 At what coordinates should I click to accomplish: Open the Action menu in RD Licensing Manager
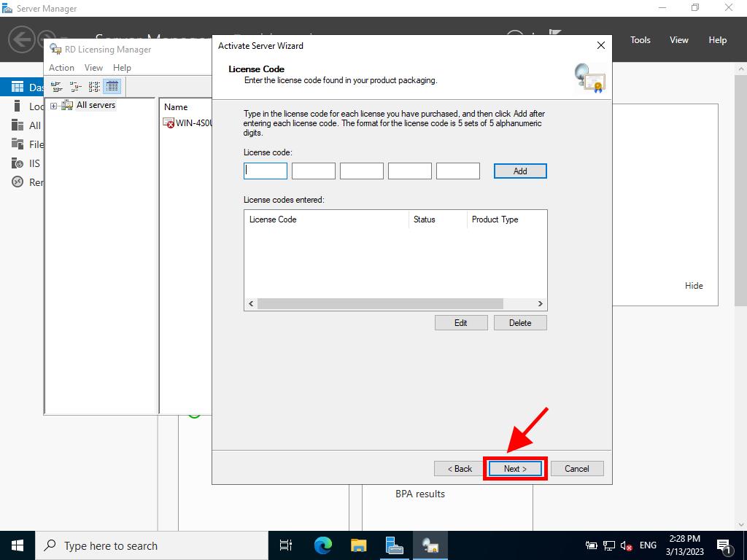tap(61, 68)
